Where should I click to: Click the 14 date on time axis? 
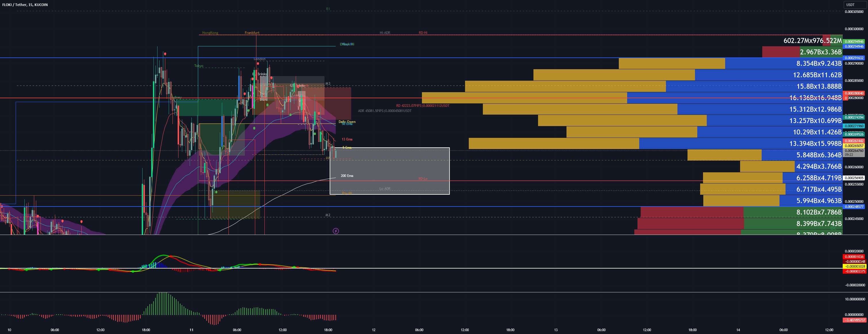coord(738,330)
